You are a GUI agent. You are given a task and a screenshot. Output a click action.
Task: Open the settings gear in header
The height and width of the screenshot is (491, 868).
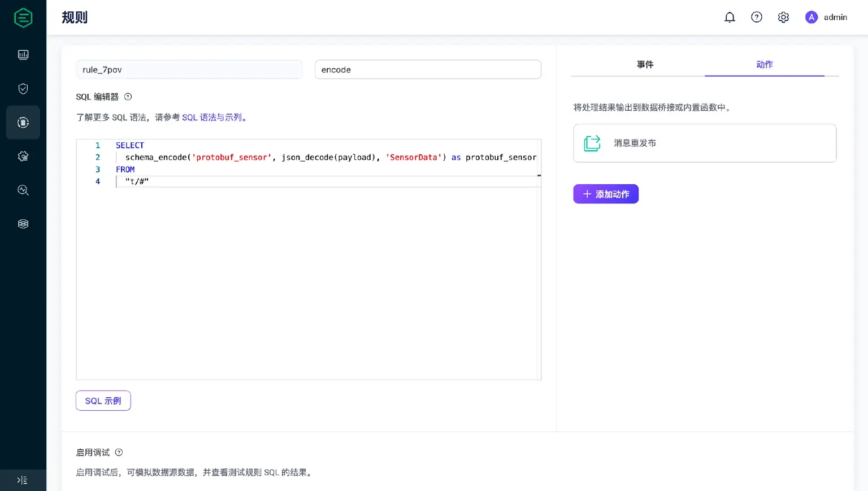pyautogui.click(x=783, y=18)
